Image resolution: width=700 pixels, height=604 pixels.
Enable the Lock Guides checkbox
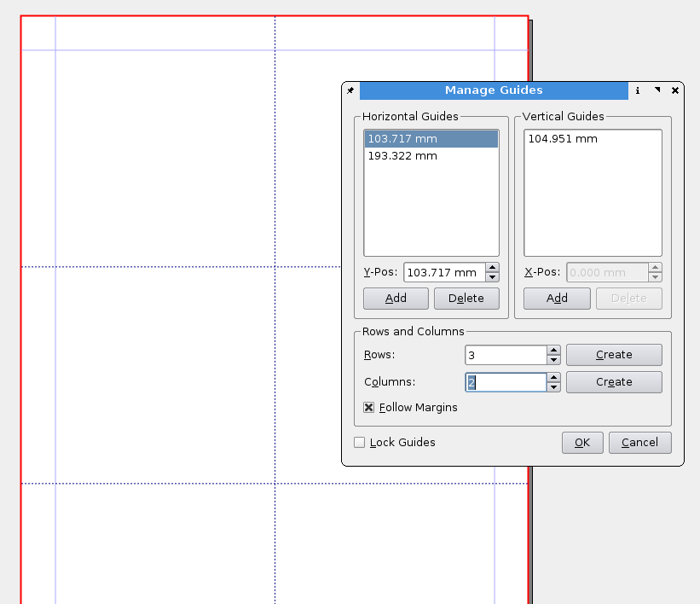pos(360,443)
